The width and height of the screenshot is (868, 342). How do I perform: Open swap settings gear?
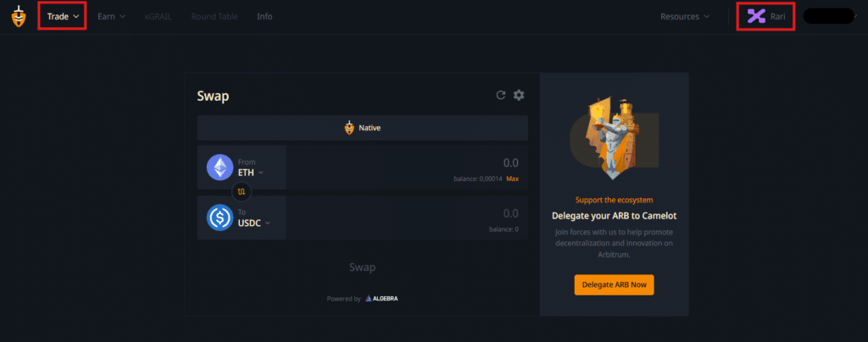pos(519,95)
